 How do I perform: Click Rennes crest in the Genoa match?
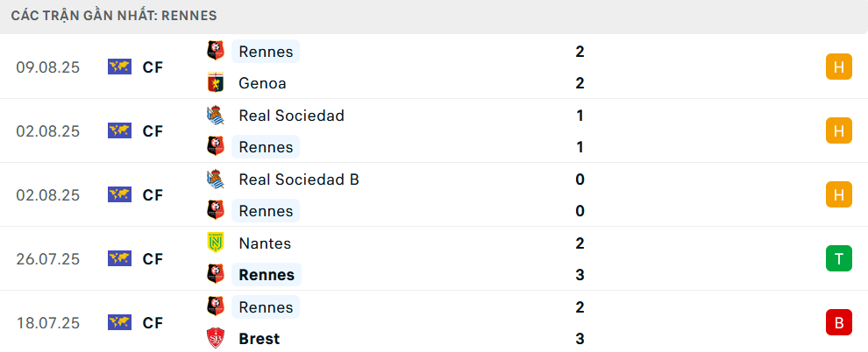pyautogui.click(x=215, y=51)
